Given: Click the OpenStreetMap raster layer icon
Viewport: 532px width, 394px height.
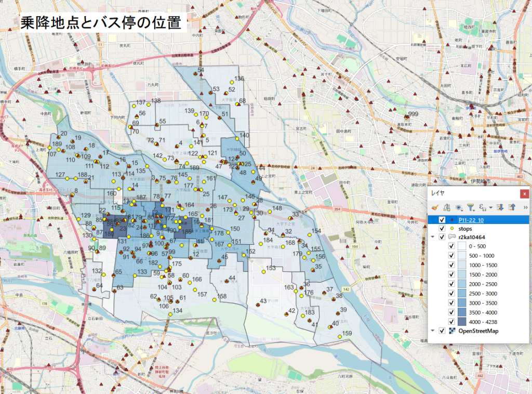Looking at the screenshot, I should (x=451, y=331).
